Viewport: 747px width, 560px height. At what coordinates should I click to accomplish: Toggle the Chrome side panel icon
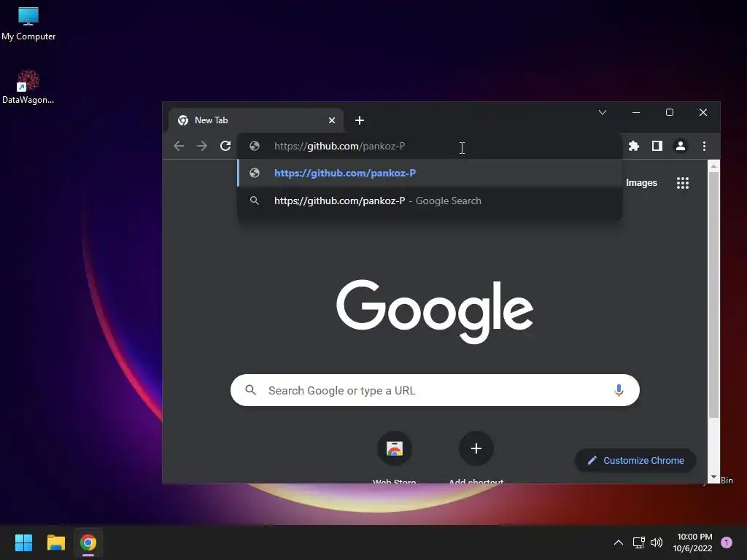pos(657,146)
